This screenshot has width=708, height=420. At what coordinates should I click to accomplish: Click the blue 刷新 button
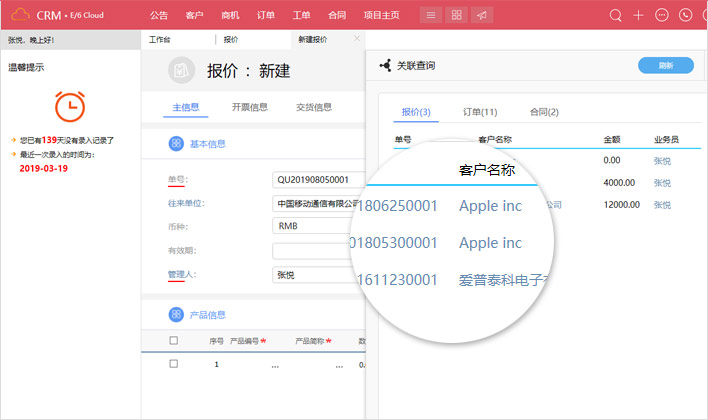665,65
